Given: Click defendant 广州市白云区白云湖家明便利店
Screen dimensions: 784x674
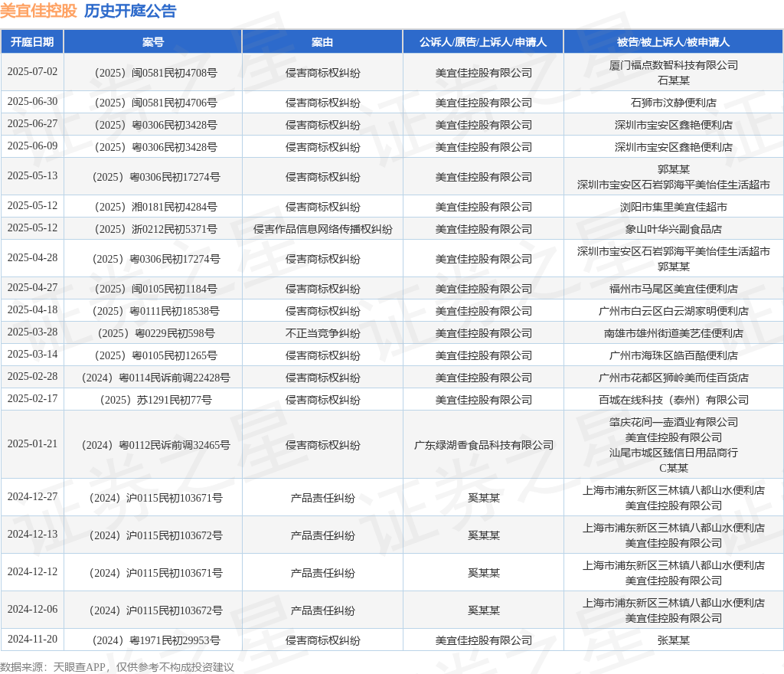Looking at the screenshot, I should click(x=674, y=312).
